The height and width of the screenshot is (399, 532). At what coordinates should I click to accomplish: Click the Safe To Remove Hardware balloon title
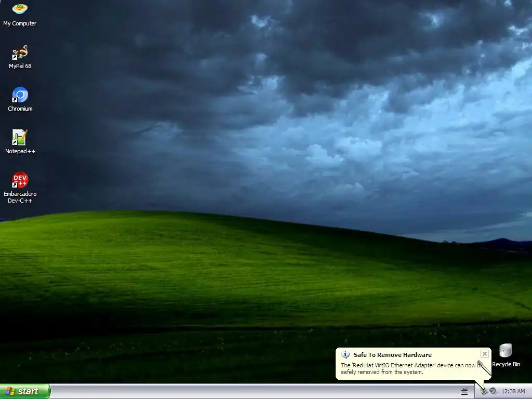tap(393, 355)
